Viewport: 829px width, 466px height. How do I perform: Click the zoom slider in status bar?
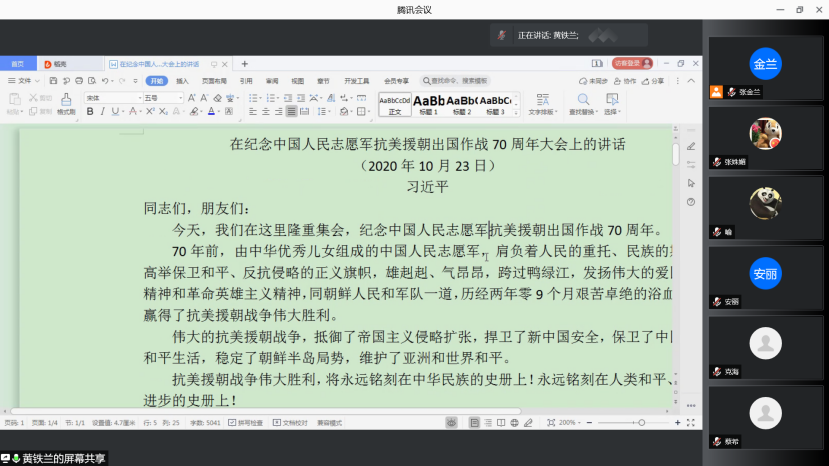640,423
